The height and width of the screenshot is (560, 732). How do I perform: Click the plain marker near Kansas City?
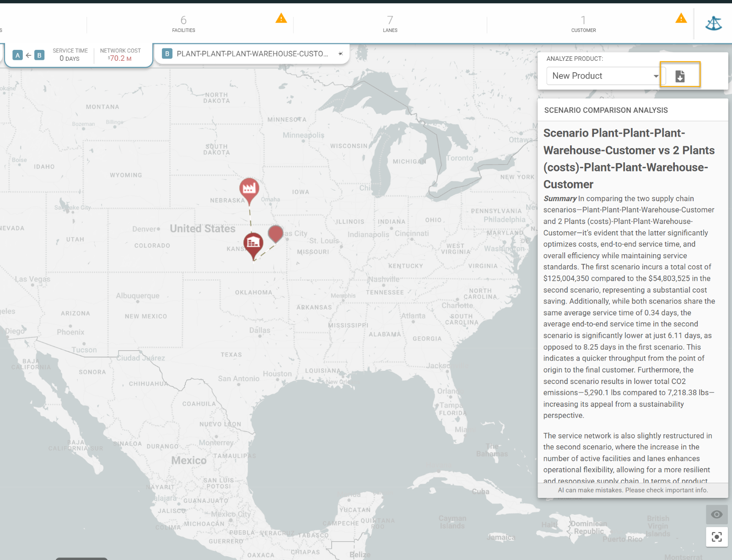275,233
